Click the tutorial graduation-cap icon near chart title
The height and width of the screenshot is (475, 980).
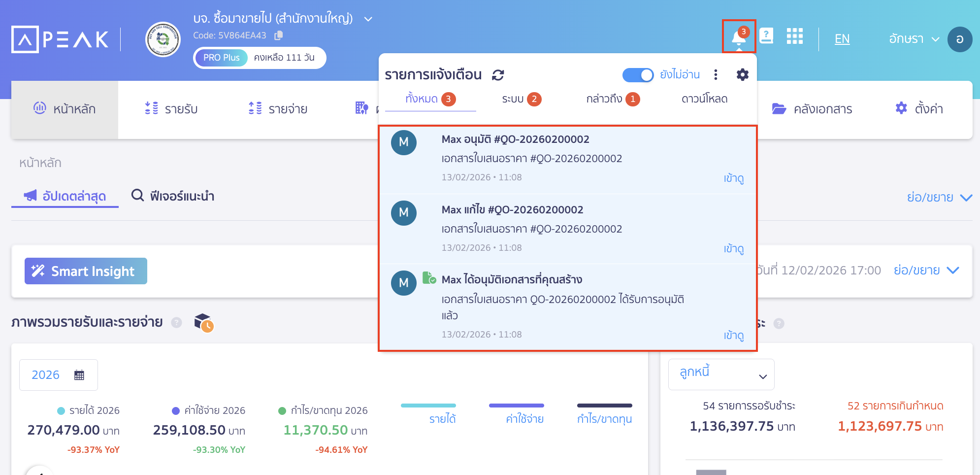[x=203, y=323]
